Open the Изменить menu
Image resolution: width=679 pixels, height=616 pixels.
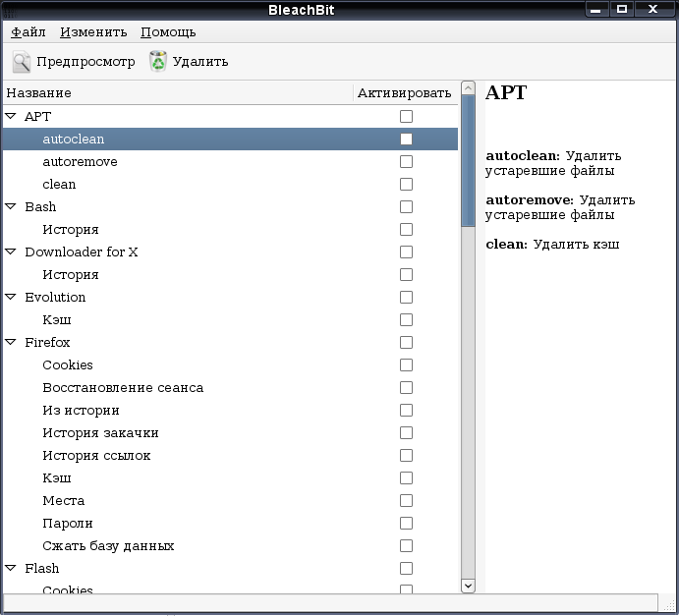coord(93,32)
